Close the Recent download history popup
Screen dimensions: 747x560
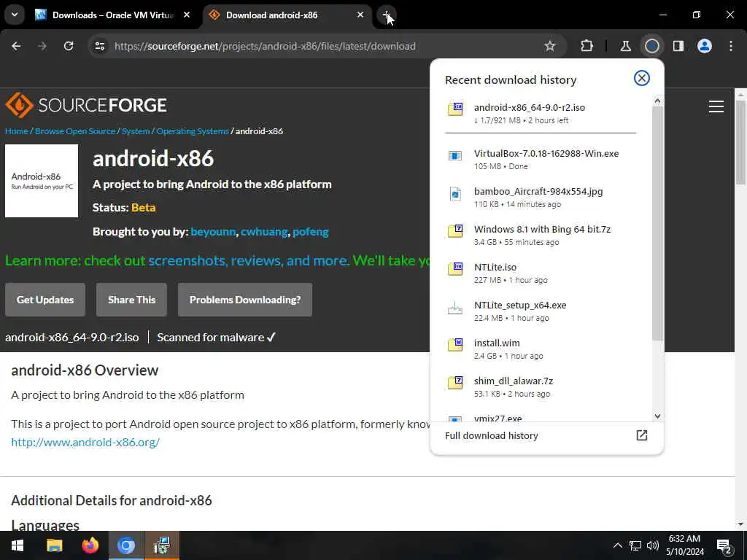click(642, 78)
